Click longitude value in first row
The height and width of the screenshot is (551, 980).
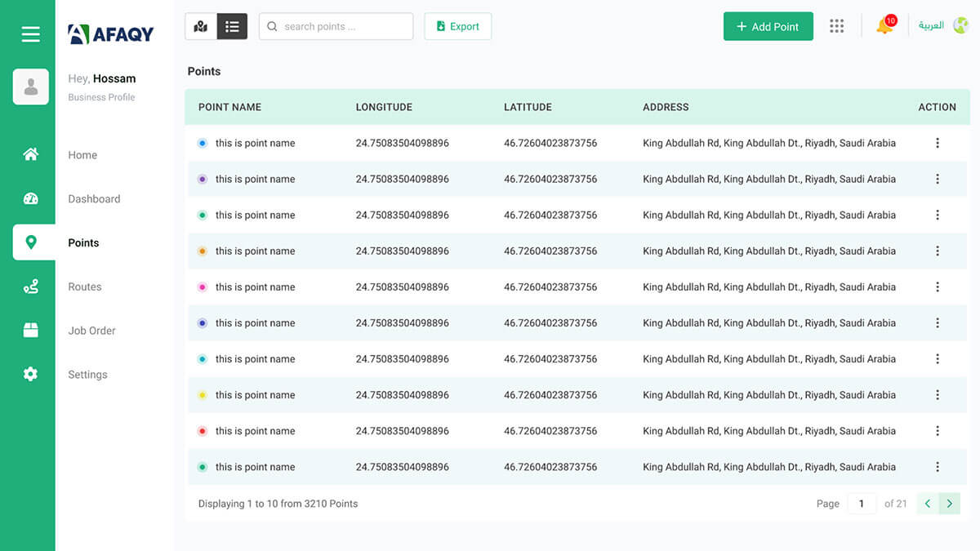402,143
